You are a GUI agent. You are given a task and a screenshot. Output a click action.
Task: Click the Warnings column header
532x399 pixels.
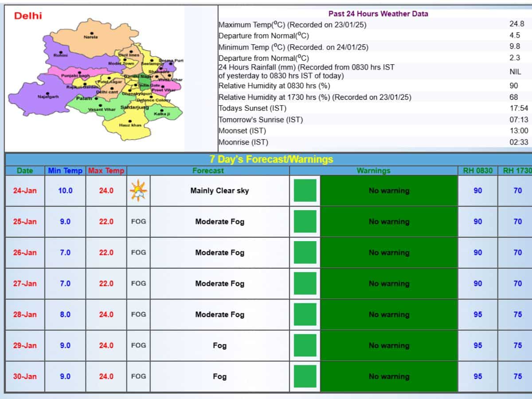[373, 171]
